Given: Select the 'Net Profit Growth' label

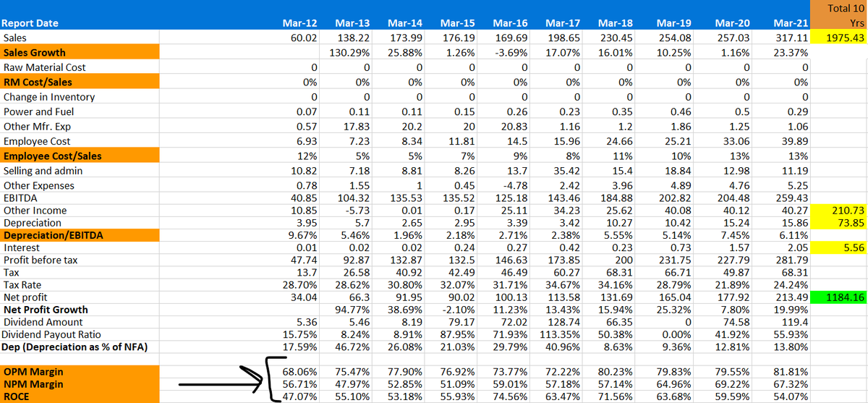Looking at the screenshot, I should (46, 310).
